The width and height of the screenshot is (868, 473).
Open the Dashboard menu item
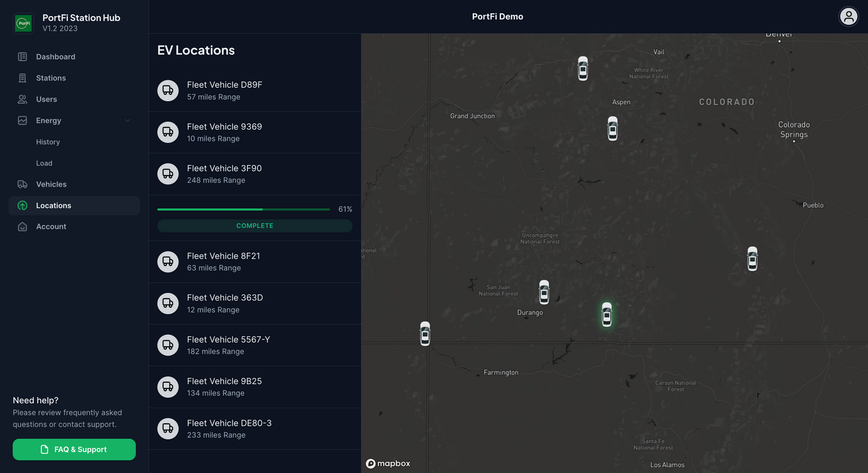point(55,57)
